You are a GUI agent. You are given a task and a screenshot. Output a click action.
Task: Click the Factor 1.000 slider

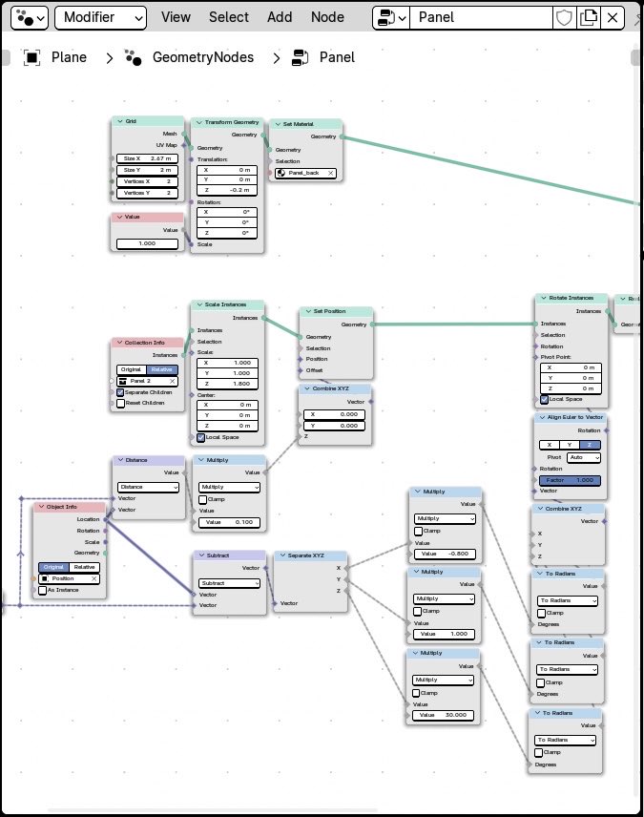pyautogui.click(x=570, y=480)
